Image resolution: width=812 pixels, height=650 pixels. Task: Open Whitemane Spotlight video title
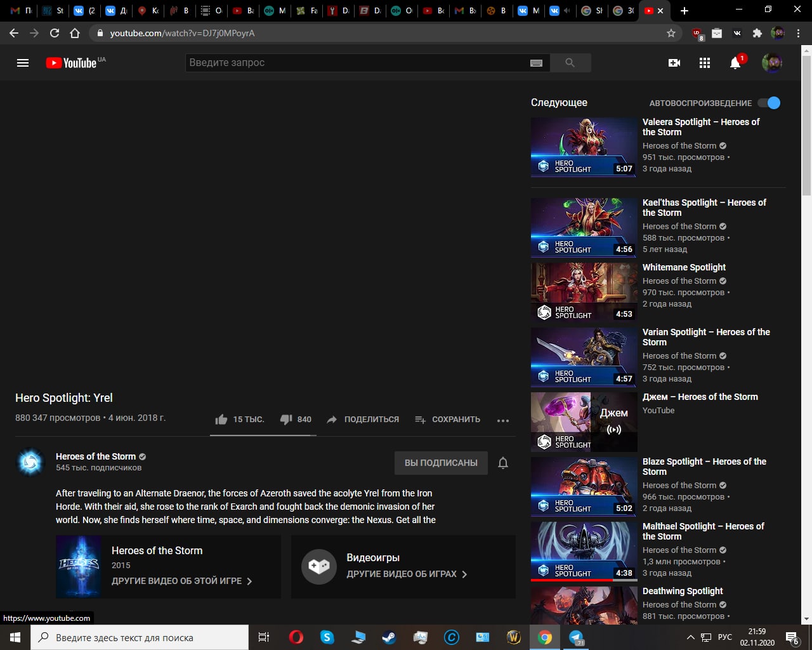point(684,267)
